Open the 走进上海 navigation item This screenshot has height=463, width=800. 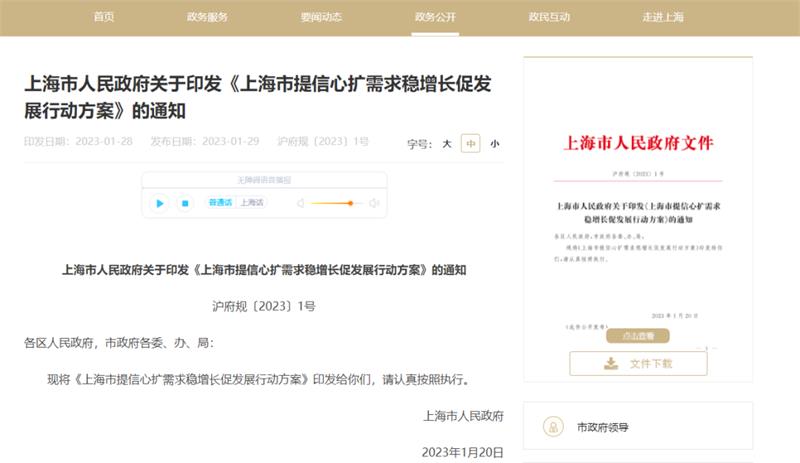click(663, 18)
